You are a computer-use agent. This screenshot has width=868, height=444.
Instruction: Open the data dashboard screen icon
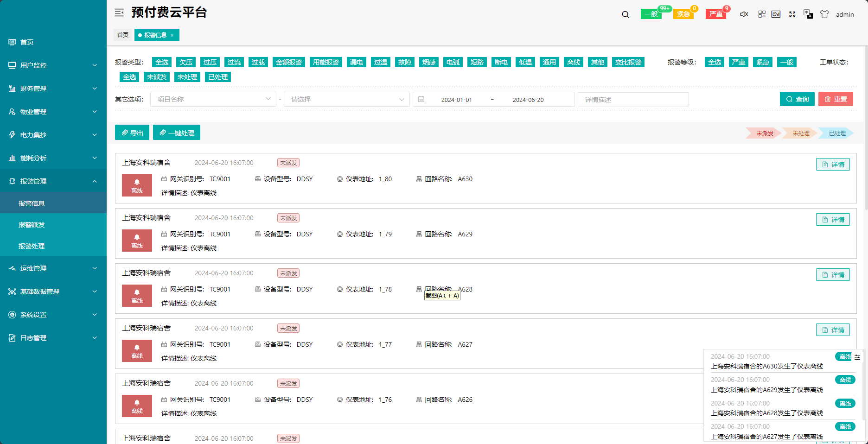776,14
